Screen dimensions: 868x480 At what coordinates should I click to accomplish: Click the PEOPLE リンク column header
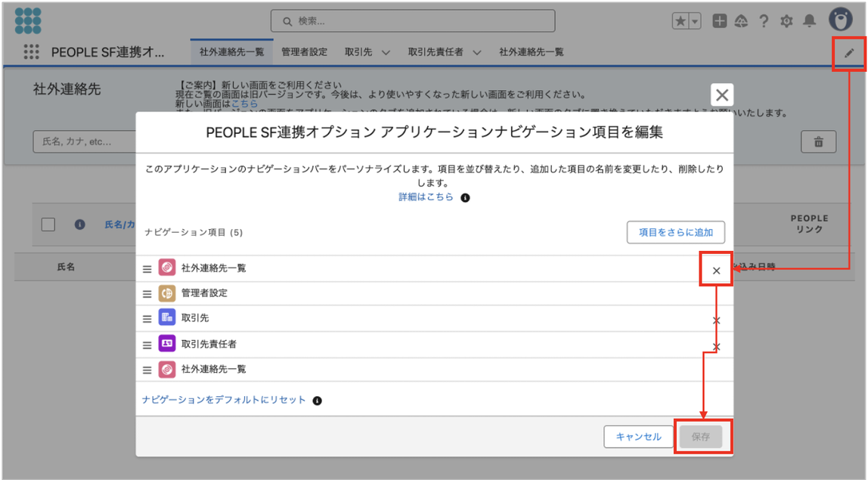[x=809, y=224]
